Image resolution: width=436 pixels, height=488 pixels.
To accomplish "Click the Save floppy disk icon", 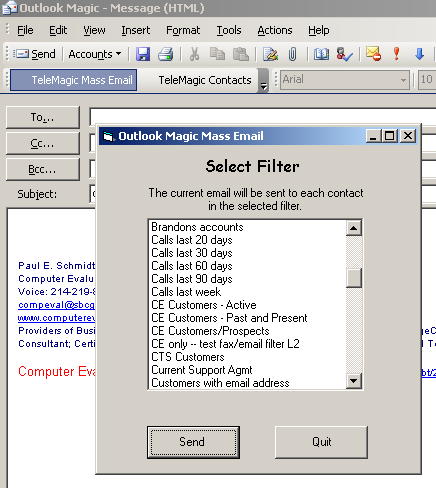I will coord(143,54).
